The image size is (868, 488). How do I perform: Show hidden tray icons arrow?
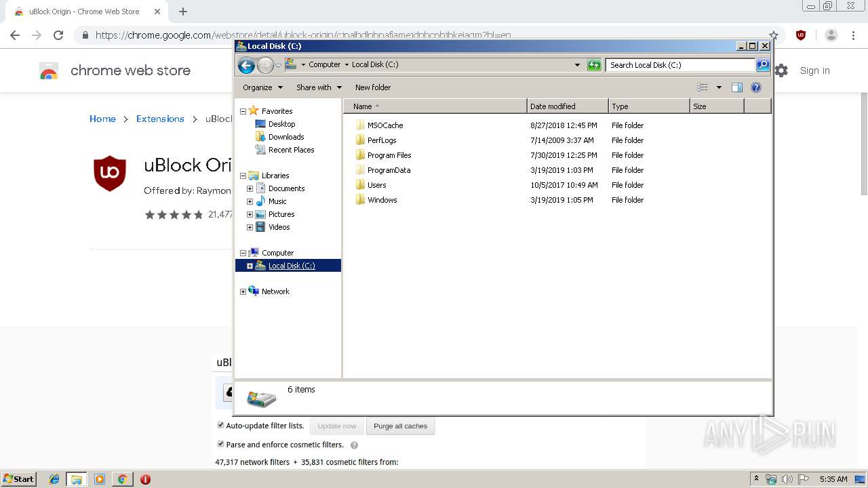(756, 479)
